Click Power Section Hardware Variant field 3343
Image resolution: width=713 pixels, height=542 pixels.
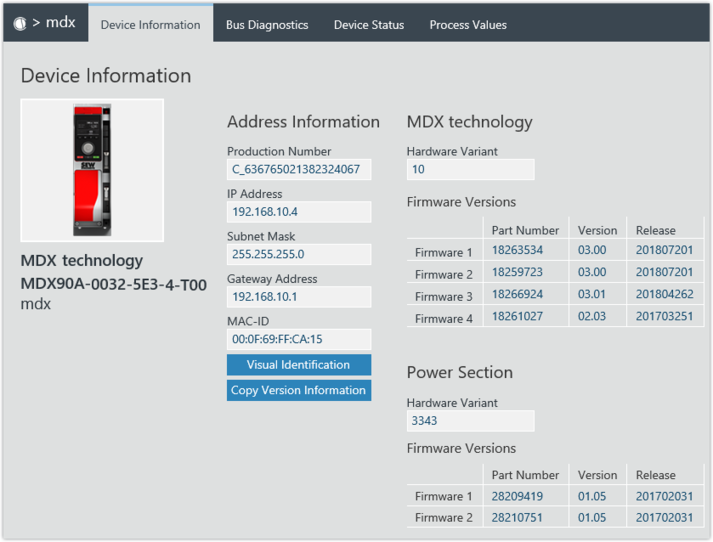click(470, 421)
